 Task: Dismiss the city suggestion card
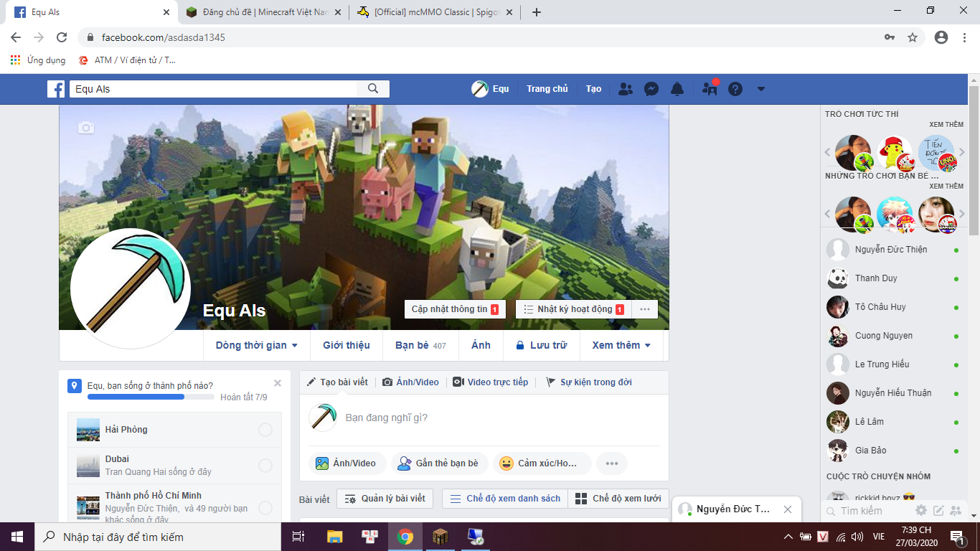pos(278,383)
